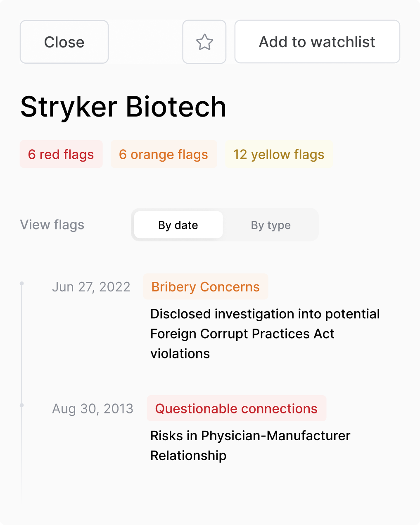Viewport: 420px width, 525px height.
Task: Select the Aug 30, 2013 timeline dot
Action: 22,406
